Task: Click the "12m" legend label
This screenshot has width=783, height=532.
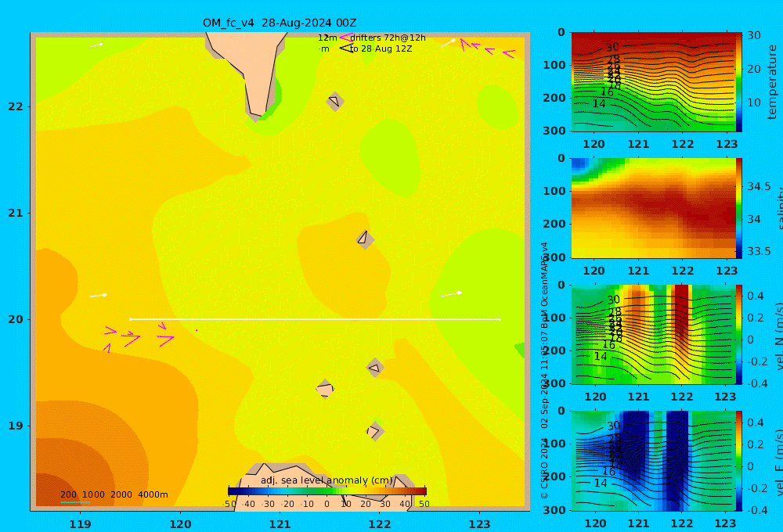Action: click(x=327, y=38)
